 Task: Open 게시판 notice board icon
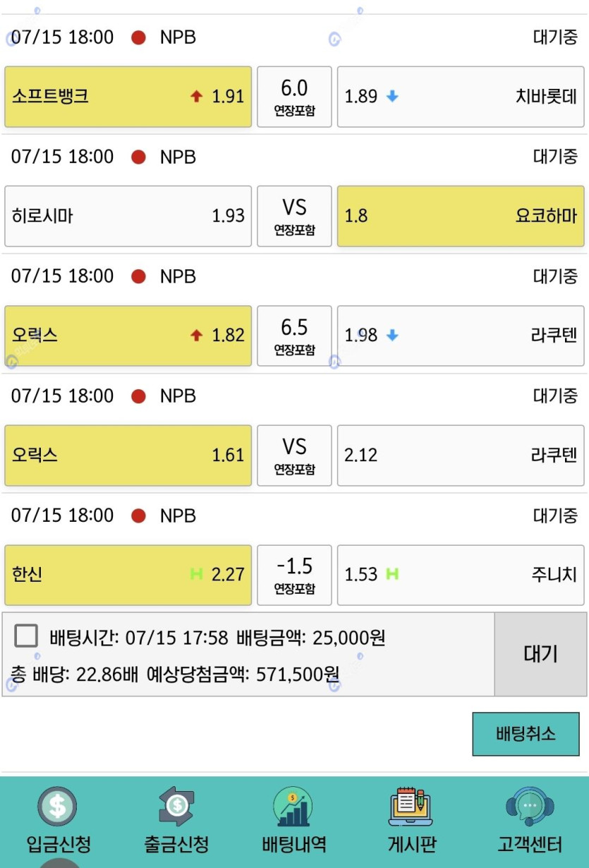pos(411,807)
